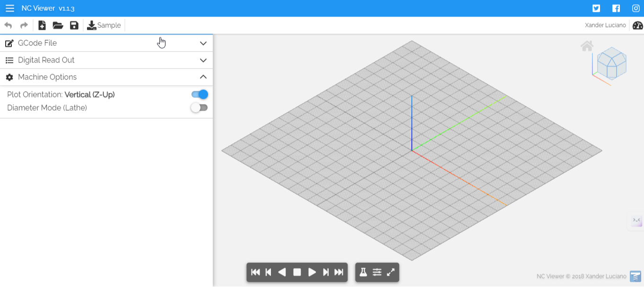This screenshot has height=287, width=644.
Task: Skip to start of toolpath playback
Action: (255, 272)
